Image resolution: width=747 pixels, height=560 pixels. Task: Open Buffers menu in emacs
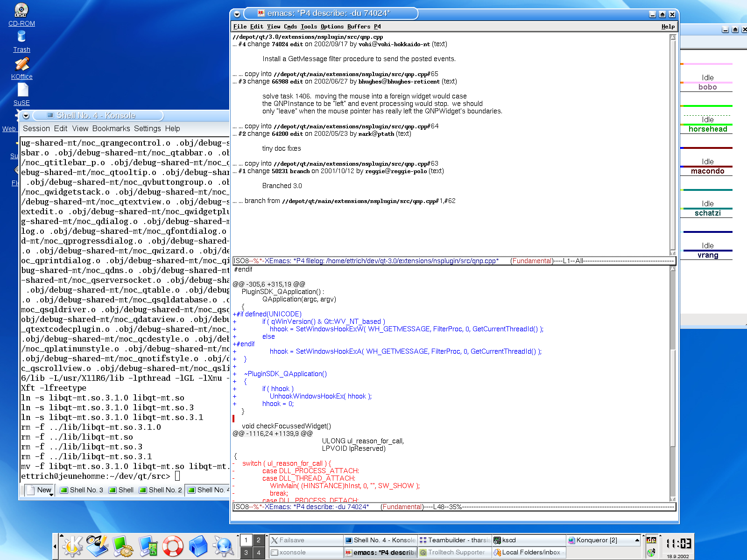pos(359,27)
